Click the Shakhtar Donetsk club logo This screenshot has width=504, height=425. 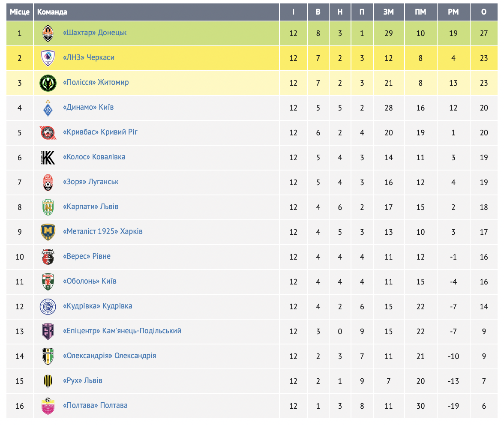(48, 33)
